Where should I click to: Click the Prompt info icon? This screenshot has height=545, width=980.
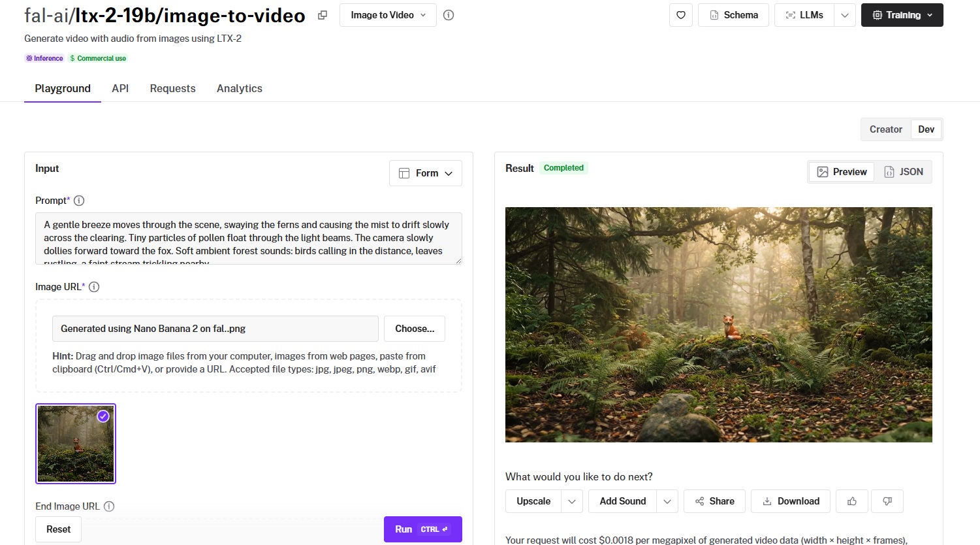point(79,201)
